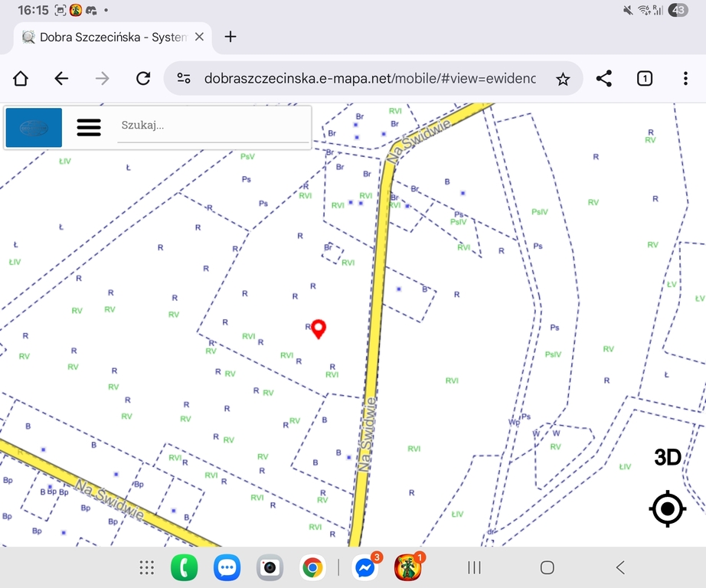This screenshot has height=588, width=706.
Task: Reload the page in Chrome
Action: pyautogui.click(x=142, y=78)
